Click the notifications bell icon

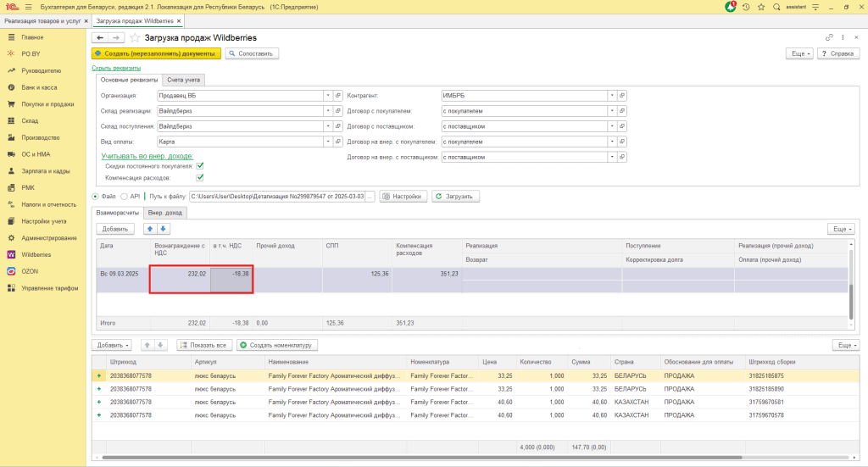[x=731, y=7]
